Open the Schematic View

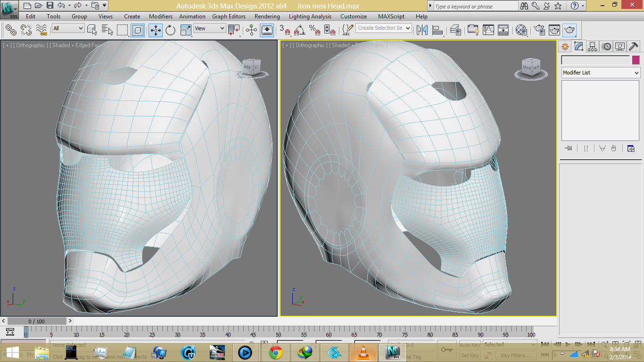tap(504, 30)
